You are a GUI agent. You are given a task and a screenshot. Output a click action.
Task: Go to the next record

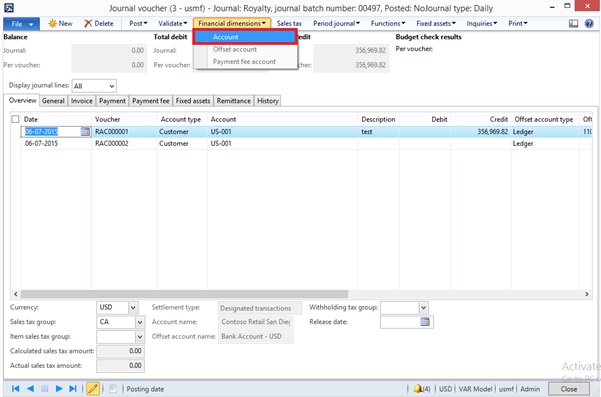tap(59, 389)
